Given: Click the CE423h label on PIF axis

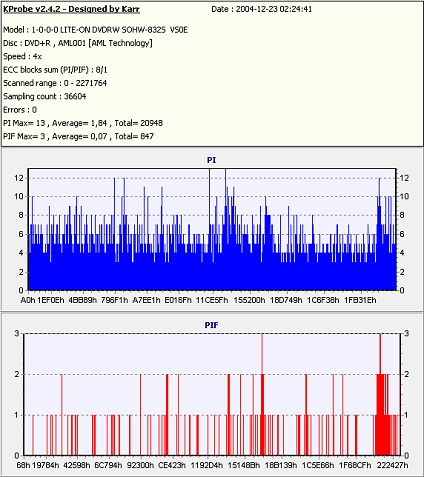Looking at the screenshot, I should [x=172, y=465].
